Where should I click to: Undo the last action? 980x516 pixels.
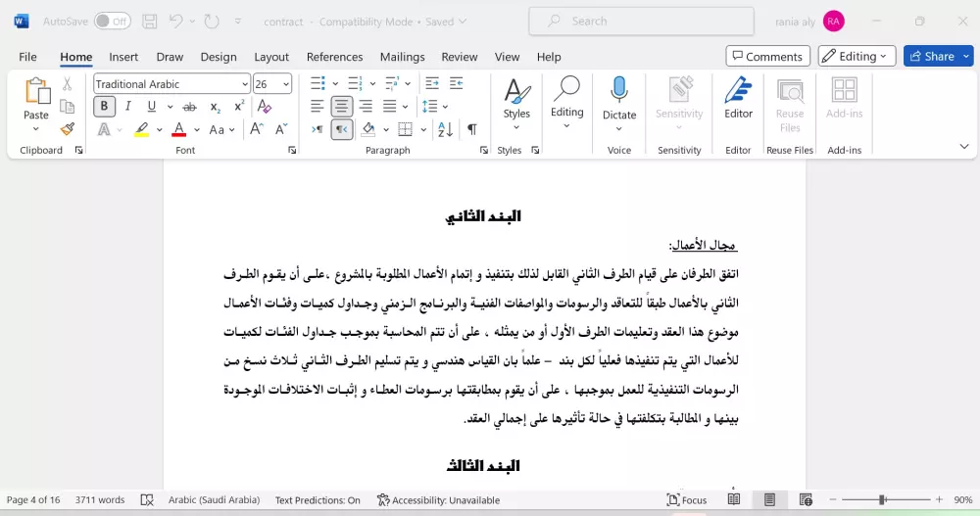(x=176, y=22)
